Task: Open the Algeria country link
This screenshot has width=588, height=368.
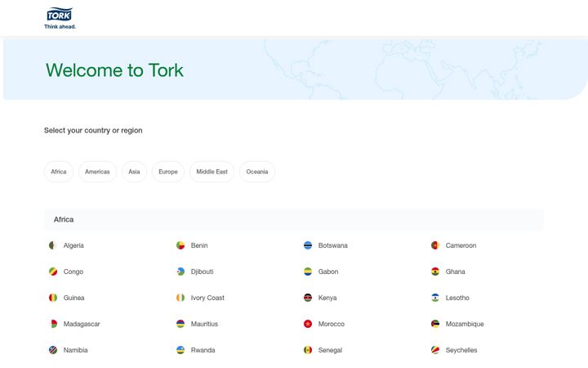Action: pos(73,245)
